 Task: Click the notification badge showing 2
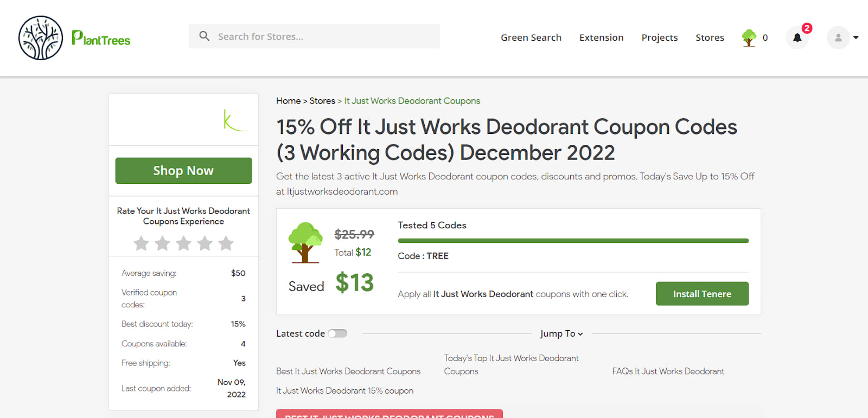click(x=807, y=28)
